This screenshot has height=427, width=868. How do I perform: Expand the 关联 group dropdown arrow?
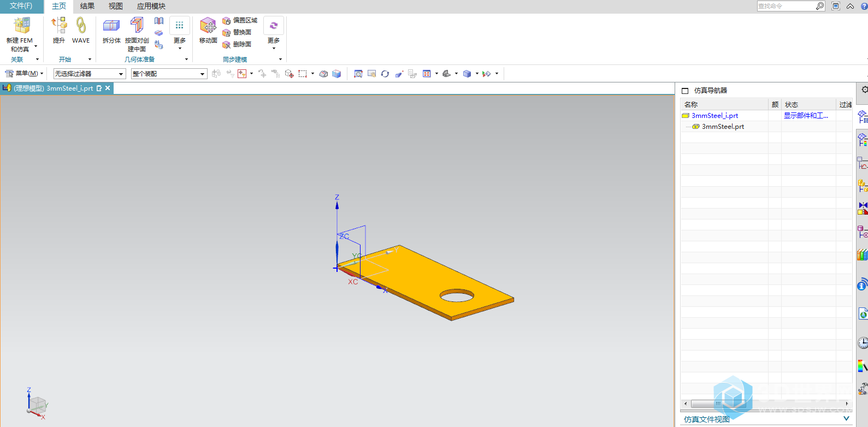tap(37, 60)
